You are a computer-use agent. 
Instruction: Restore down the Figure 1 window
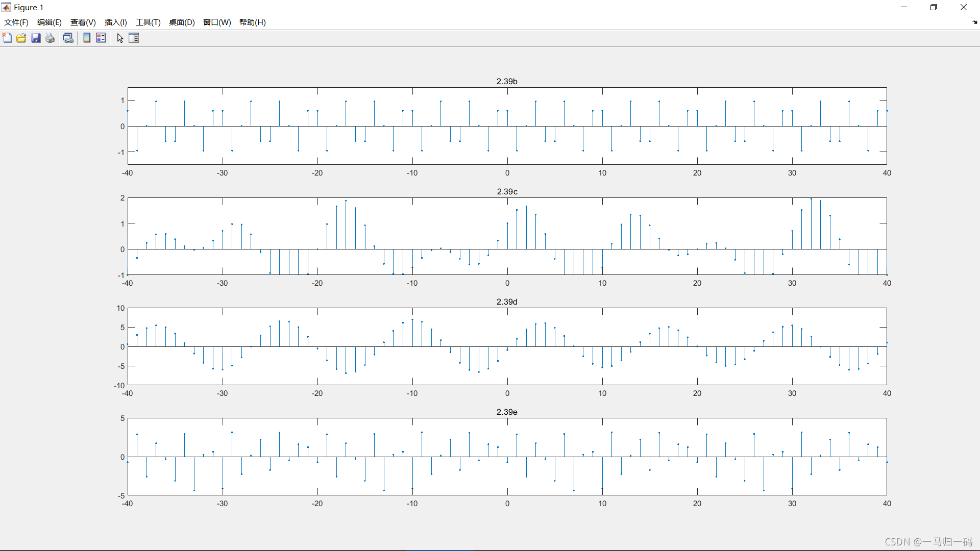pyautogui.click(x=934, y=7)
